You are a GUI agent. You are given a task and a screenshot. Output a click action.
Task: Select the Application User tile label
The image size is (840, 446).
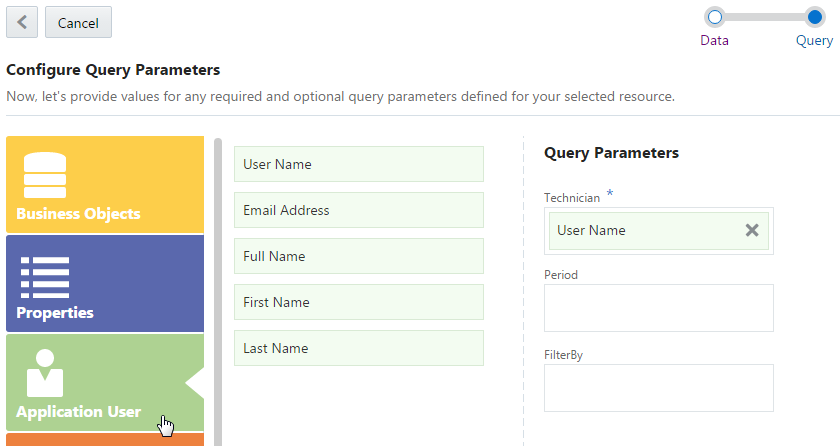tap(78, 412)
